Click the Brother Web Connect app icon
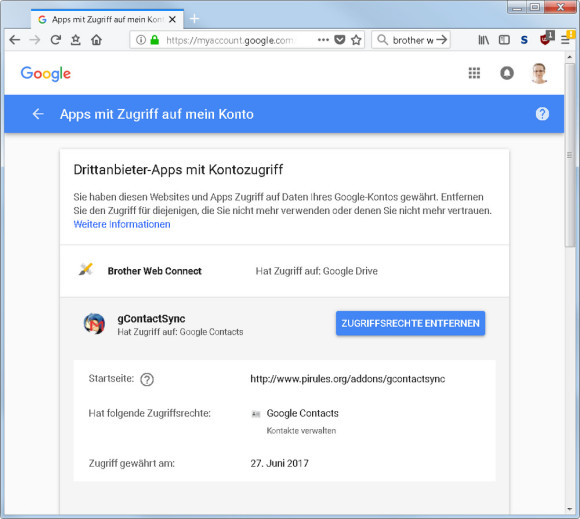 coord(86,269)
